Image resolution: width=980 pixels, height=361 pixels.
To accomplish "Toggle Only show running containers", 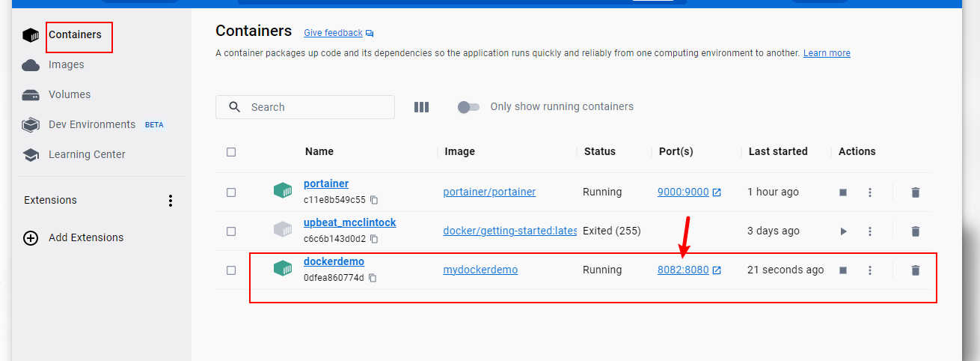I will coord(468,107).
